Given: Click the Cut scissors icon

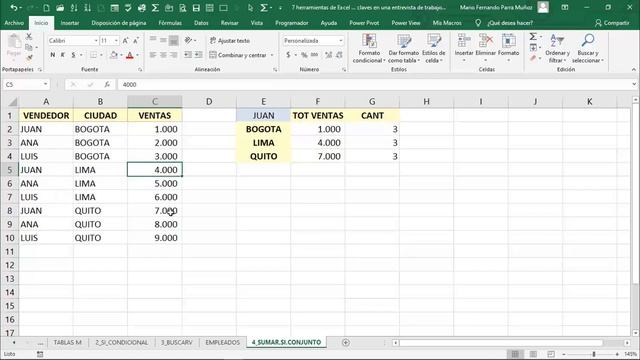Looking at the screenshot, I should [29, 37].
